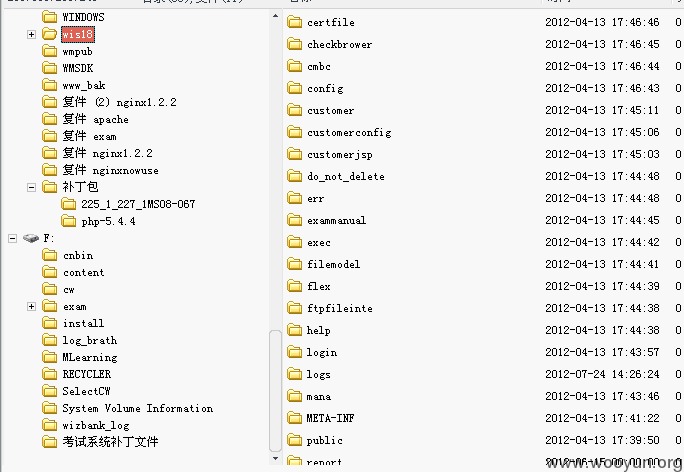Select 复件 nginxnowuse folder in tree
The width and height of the screenshot is (684, 472).
point(110,170)
